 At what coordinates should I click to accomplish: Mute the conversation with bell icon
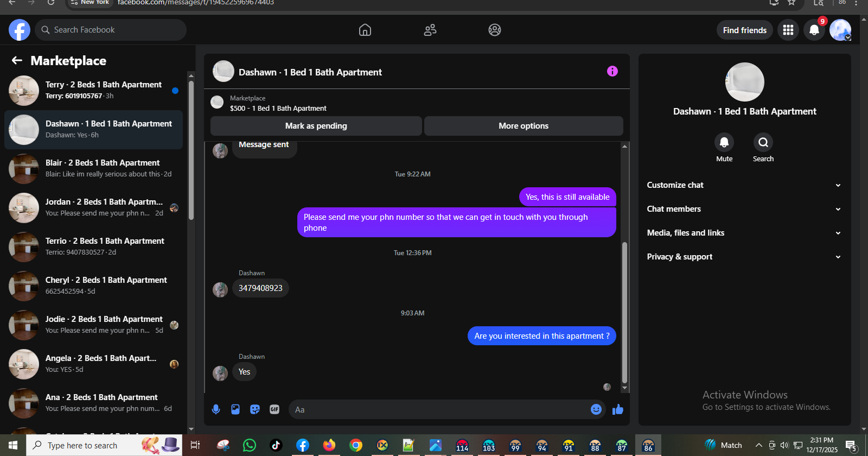724,142
